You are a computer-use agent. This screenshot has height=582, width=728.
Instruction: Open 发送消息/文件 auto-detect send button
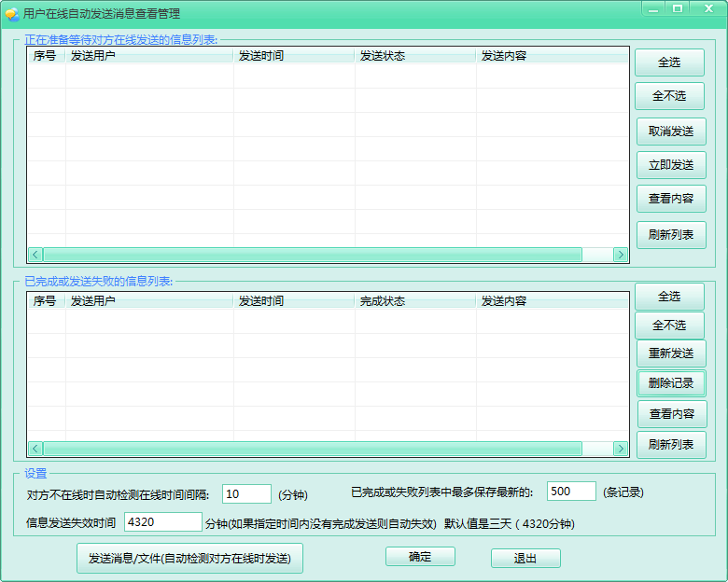point(189,559)
